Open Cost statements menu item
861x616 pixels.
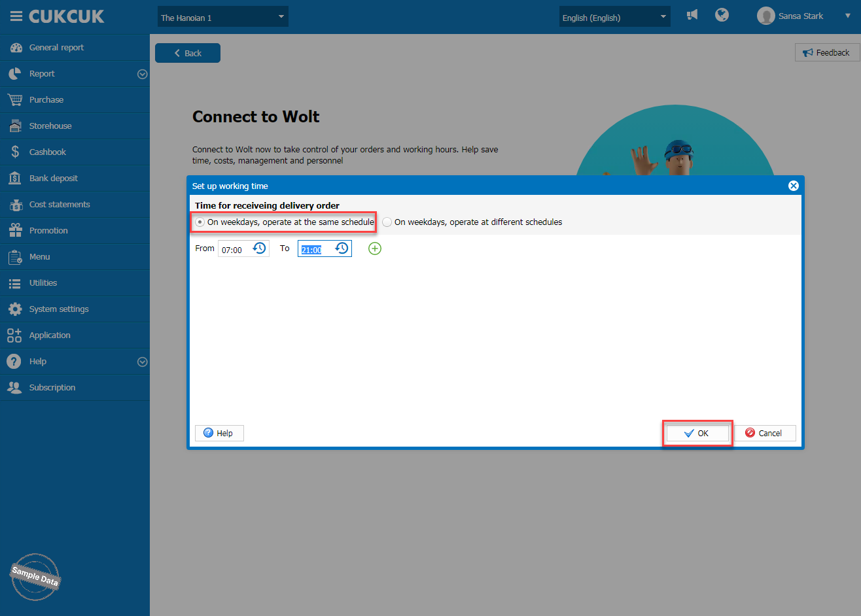click(75, 205)
